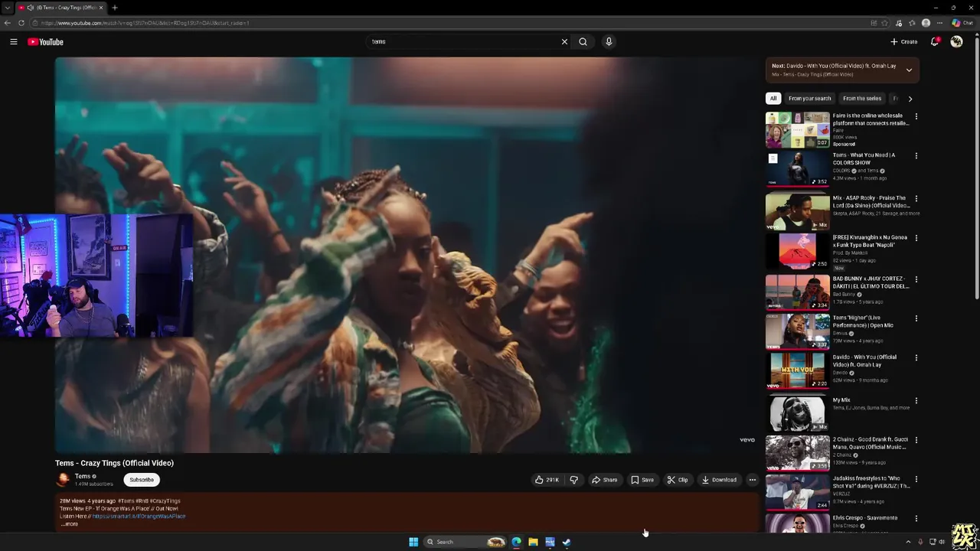The image size is (980, 551).
Task: Expand the description with ...more
Action: tap(70, 524)
